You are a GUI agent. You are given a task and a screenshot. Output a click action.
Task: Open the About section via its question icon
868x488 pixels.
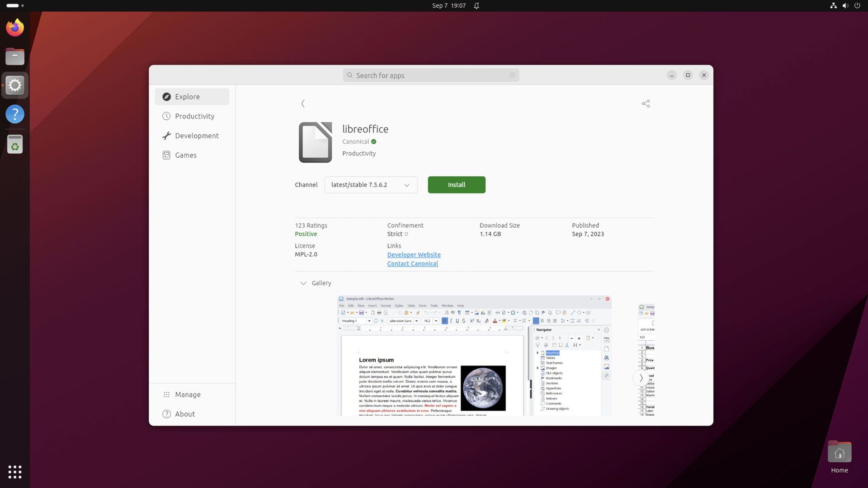166,414
